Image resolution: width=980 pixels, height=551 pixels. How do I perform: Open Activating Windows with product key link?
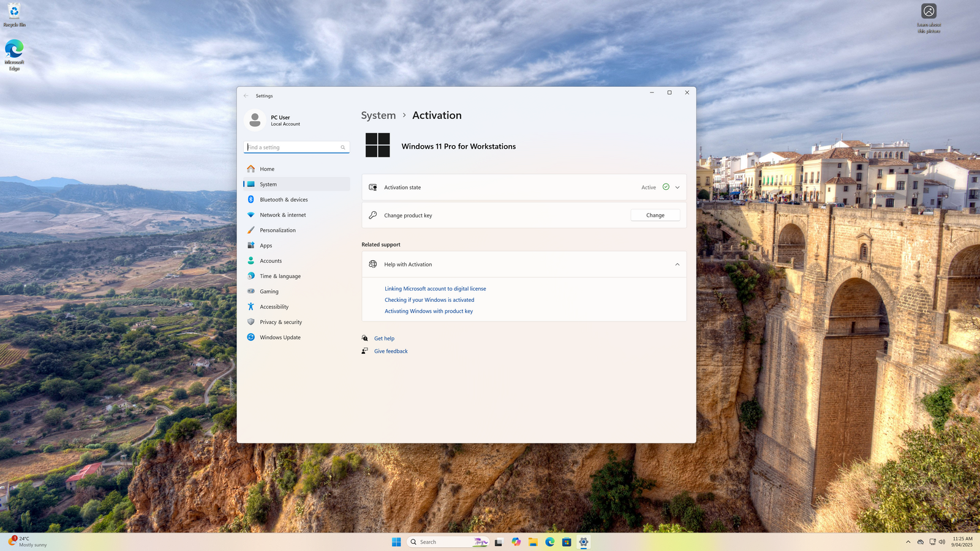click(429, 312)
